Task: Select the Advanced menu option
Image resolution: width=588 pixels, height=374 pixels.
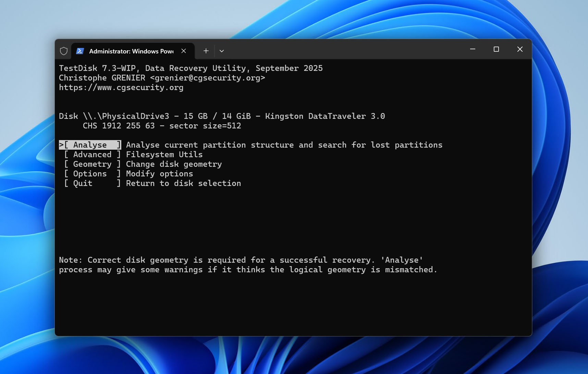Action: pyautogui.click(x=93, y=154)
